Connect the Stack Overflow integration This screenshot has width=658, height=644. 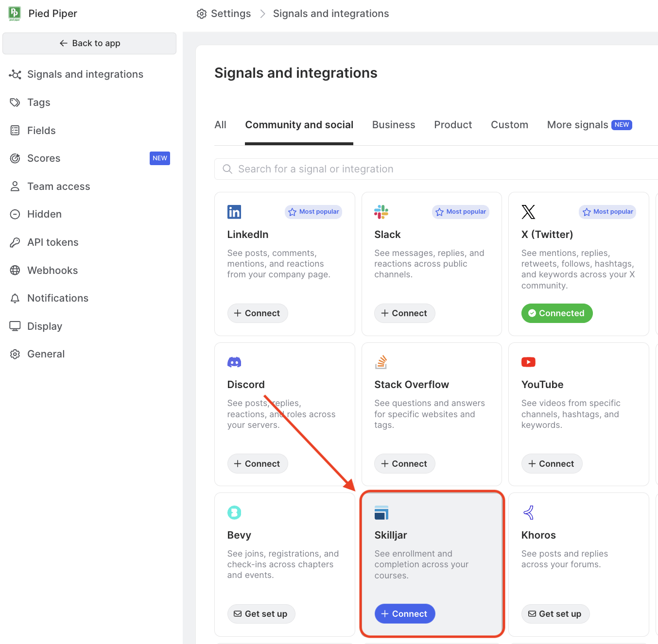coord(404,464)
